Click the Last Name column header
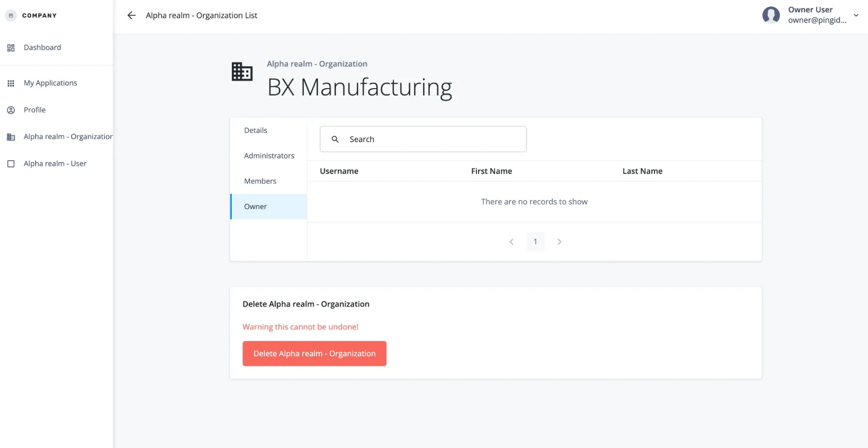The height and width of the screenshot is (448, 868). [x=642, y=171]
